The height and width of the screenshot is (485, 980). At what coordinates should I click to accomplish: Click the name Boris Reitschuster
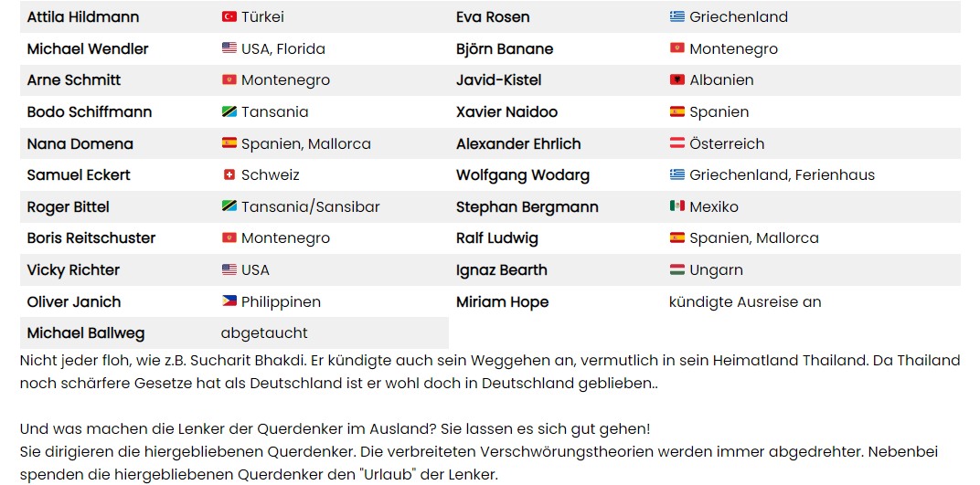pos(91,238)
